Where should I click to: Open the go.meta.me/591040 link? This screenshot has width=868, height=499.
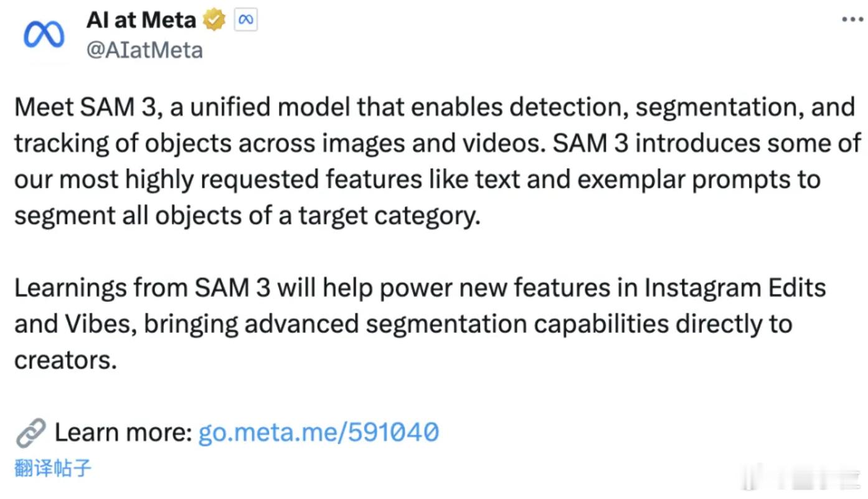tap(318, 432)
